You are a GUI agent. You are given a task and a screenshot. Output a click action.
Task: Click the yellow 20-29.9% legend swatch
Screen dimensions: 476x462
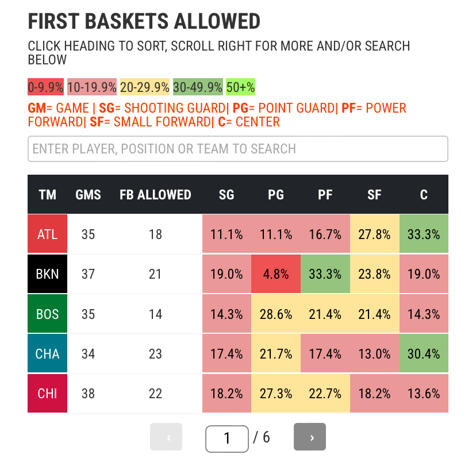pyautogui.click(x=144, y=87)
